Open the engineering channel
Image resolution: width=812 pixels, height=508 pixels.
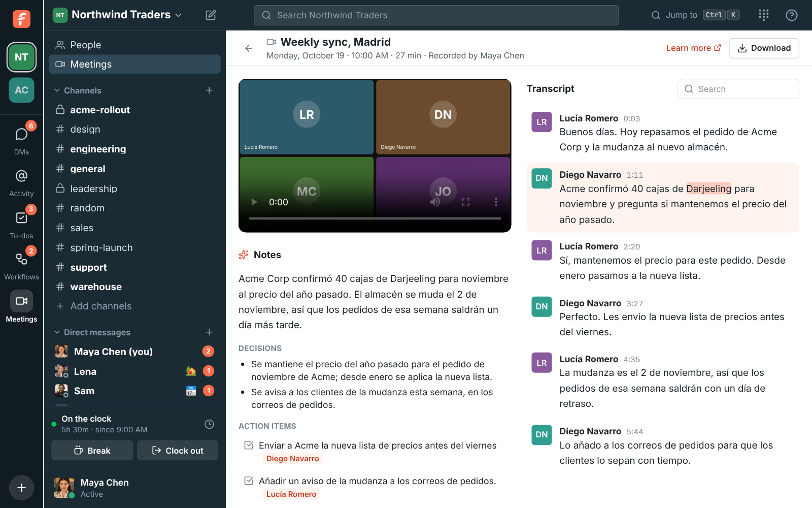pyautogui.click(x=134, y=149)
